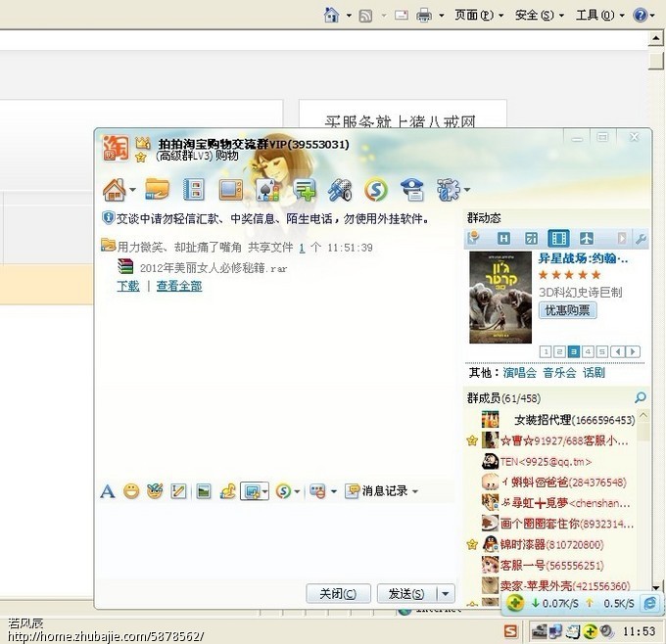
Task: Expand the group home icon dropdown arrow
Action: pyautogui.click(x=132, y=190)
